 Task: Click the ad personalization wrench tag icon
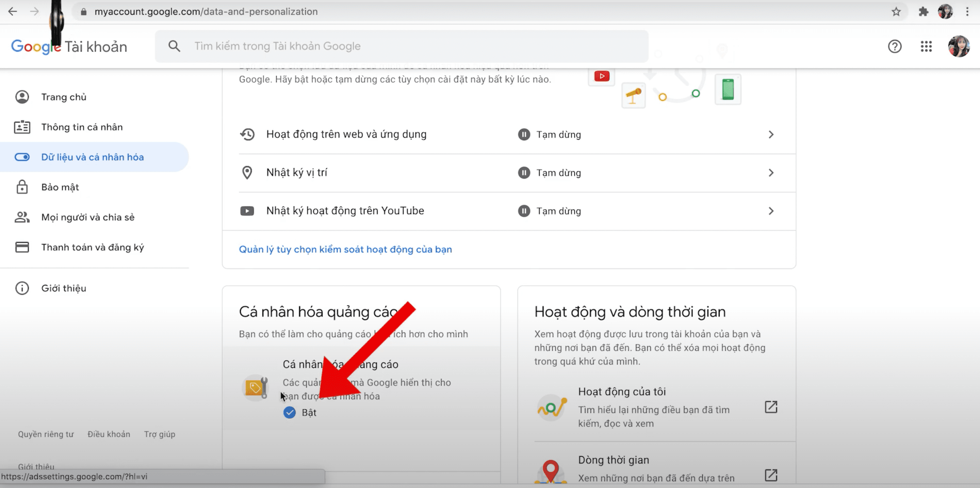click(256, 388)
